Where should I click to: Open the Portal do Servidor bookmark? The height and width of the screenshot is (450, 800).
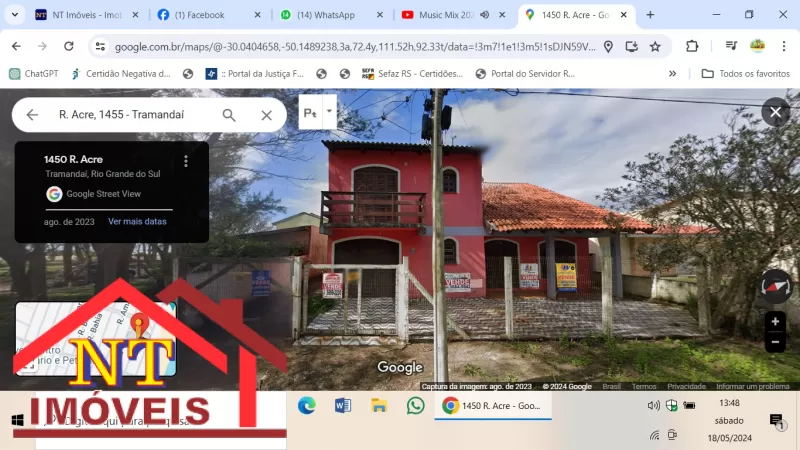pos(524,73)
